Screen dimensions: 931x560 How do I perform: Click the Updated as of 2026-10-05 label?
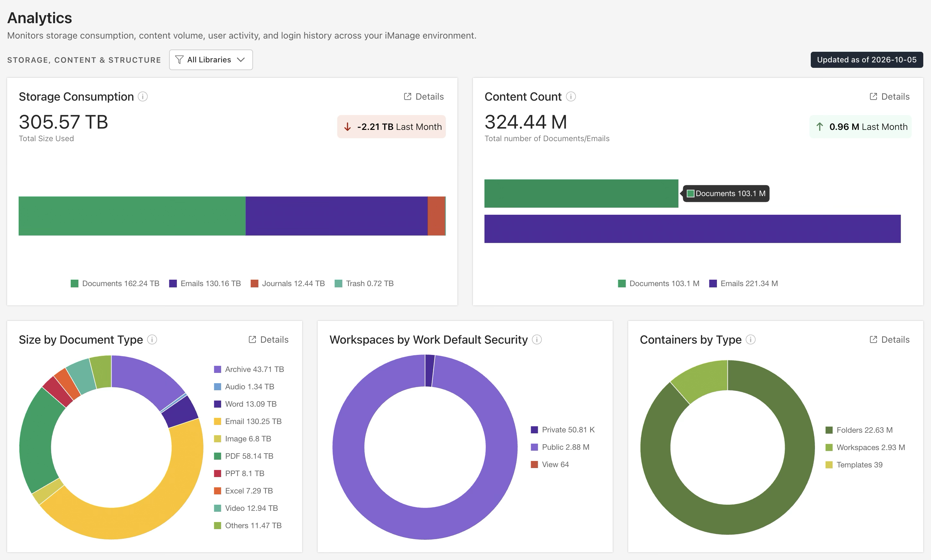[x=866, y=59]
